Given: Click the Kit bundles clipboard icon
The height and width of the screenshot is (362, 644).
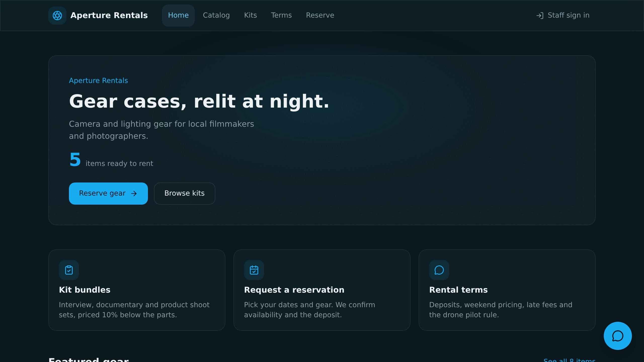Looking at the screenshot, I should click(69, 270).
